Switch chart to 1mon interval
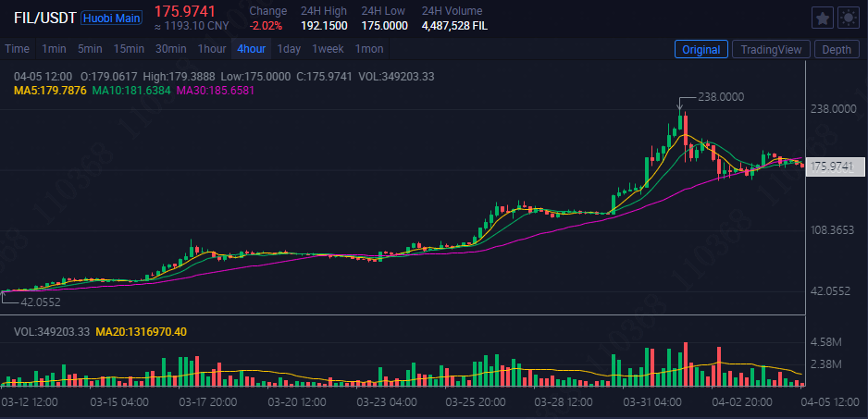The height and width of the screenshot is (419, 868). click(368, 49)
